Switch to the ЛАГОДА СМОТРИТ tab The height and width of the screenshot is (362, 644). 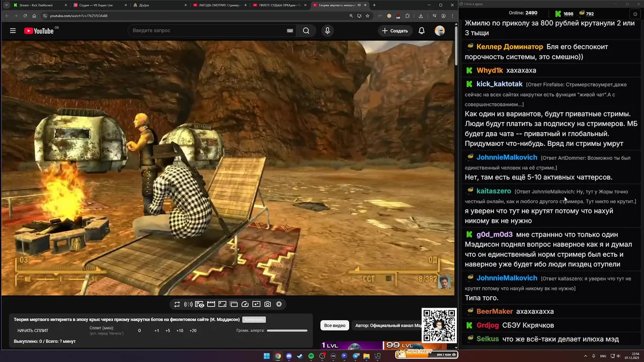tap(219, 5)
